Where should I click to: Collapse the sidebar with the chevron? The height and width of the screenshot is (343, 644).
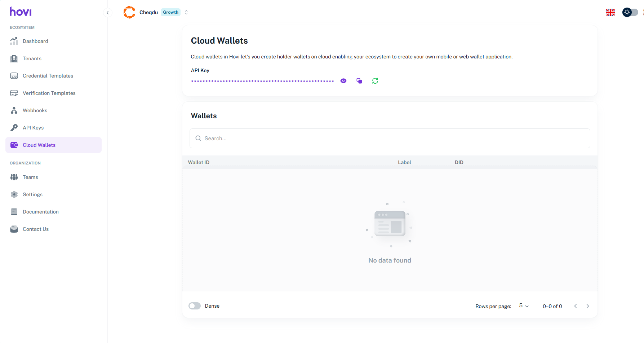tap(107, 13)
